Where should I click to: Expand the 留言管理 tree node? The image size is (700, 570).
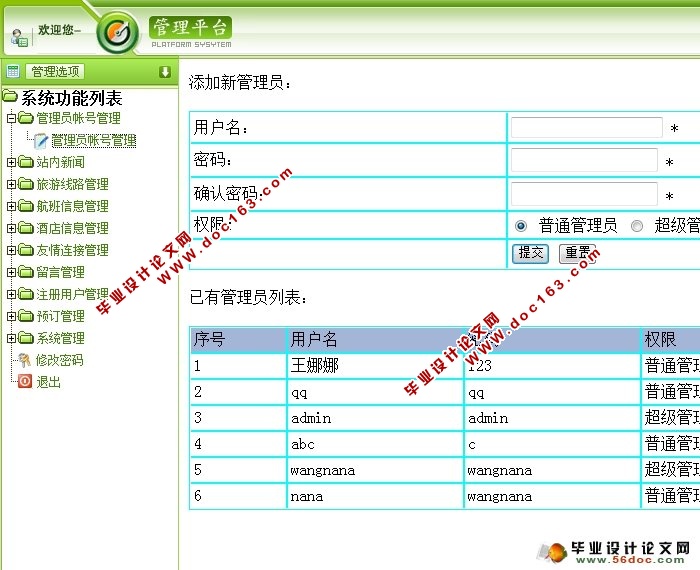(x=12, y=272)
